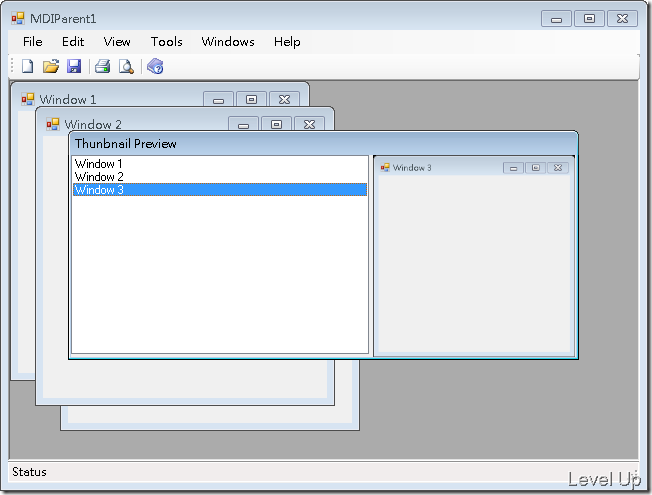Close the Window 2 child window
The image size is (652, 495).
coord(309,124)
